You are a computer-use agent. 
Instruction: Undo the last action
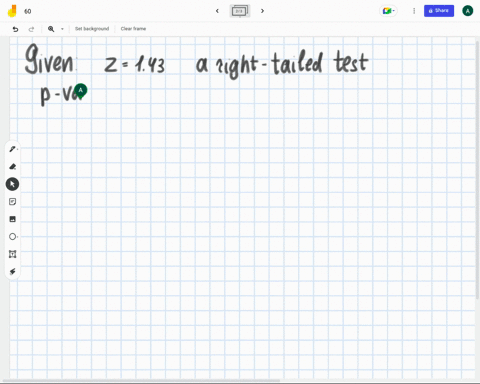(x=15, y=29)
